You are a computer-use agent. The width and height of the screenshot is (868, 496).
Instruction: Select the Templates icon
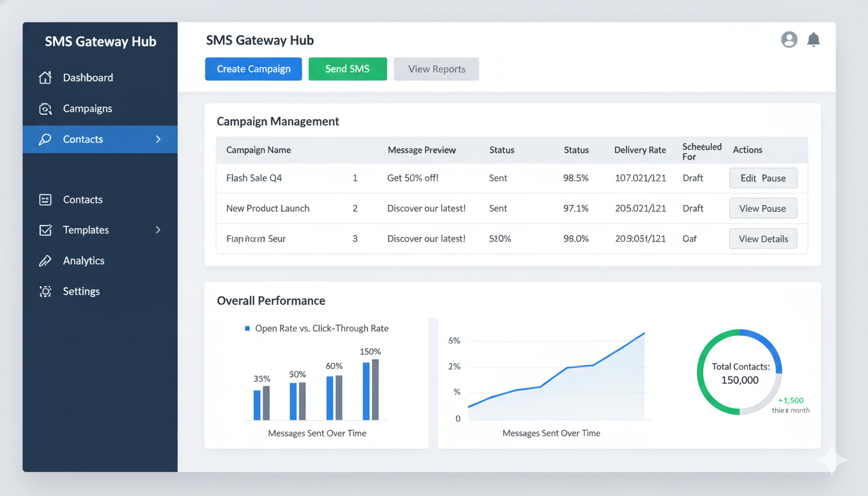click(x=45, y=229)
